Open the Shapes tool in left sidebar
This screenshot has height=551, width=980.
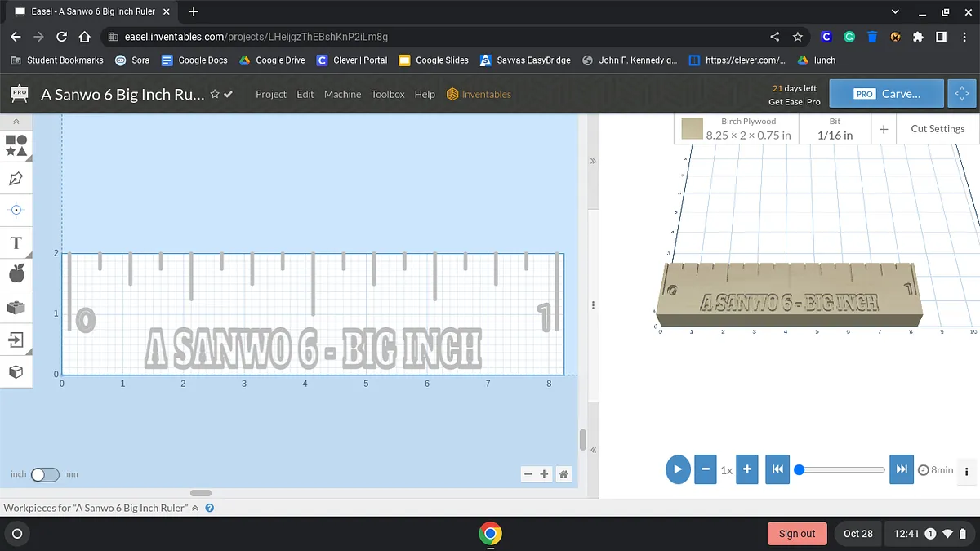[16, 146]
